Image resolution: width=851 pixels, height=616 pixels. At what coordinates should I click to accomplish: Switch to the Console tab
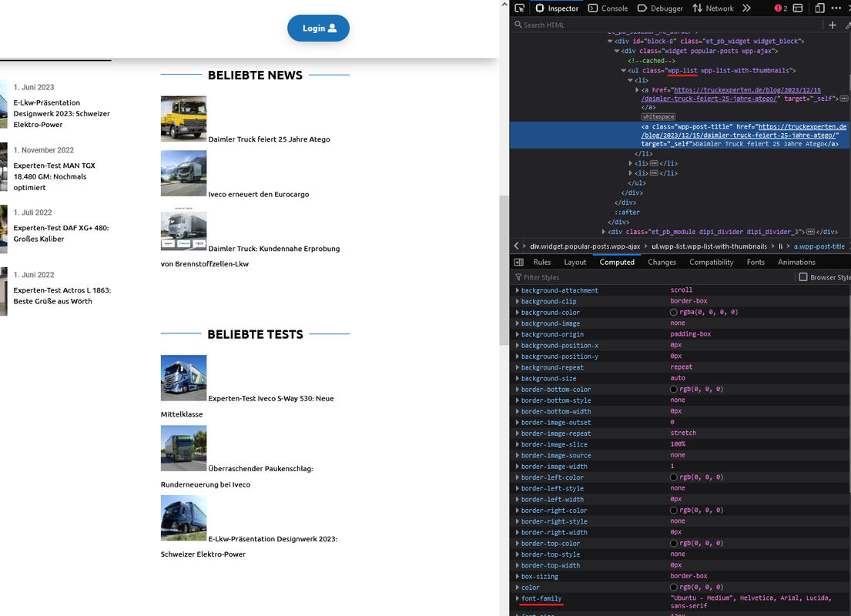pyautogui.click(x=608, y=8)
